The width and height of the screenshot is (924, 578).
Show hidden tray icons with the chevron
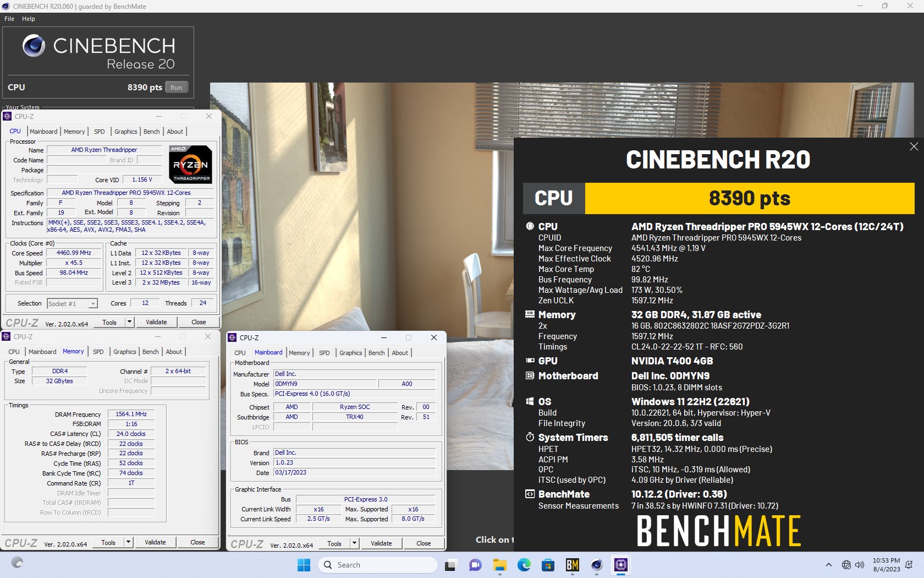click(x=829, y=565)
